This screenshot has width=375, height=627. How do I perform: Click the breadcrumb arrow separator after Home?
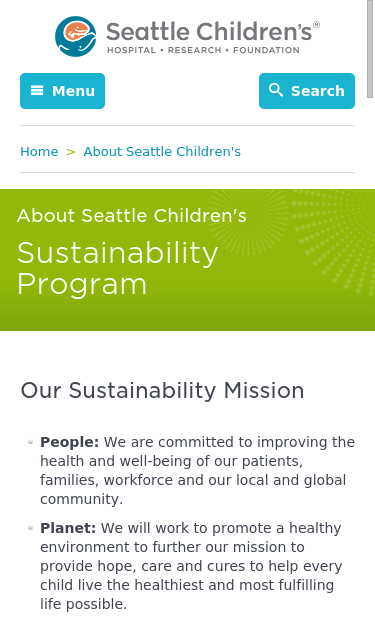71,152
